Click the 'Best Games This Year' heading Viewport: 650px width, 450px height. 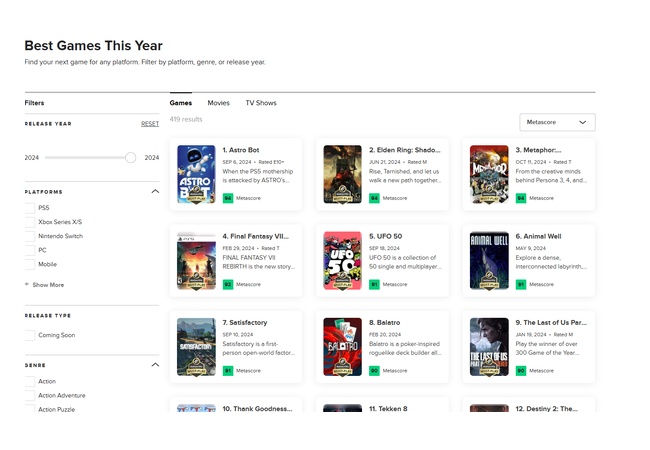click(93, 46)
